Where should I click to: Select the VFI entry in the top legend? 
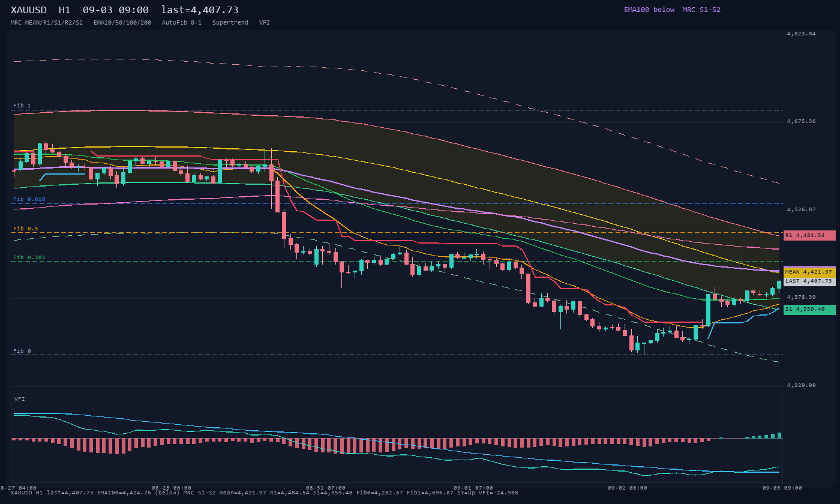point(265,22)
